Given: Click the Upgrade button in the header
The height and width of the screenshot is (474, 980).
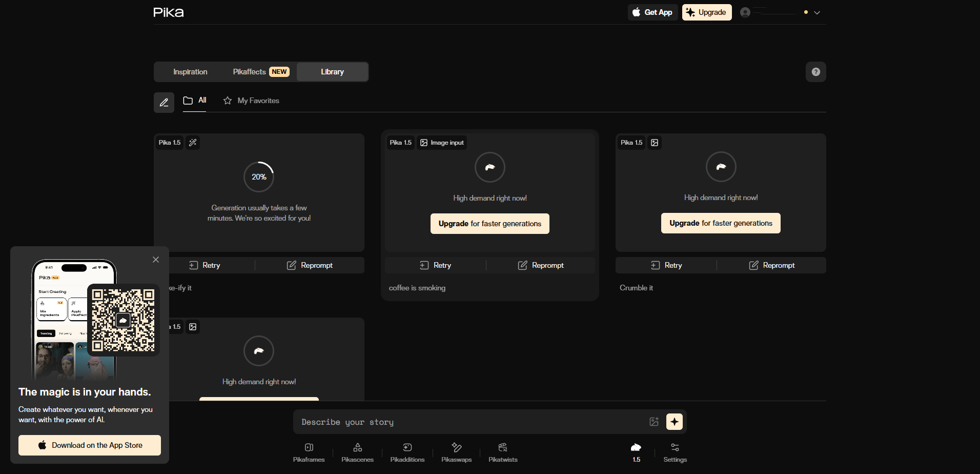Looking at the screenshot, I should tap(707, 12).
